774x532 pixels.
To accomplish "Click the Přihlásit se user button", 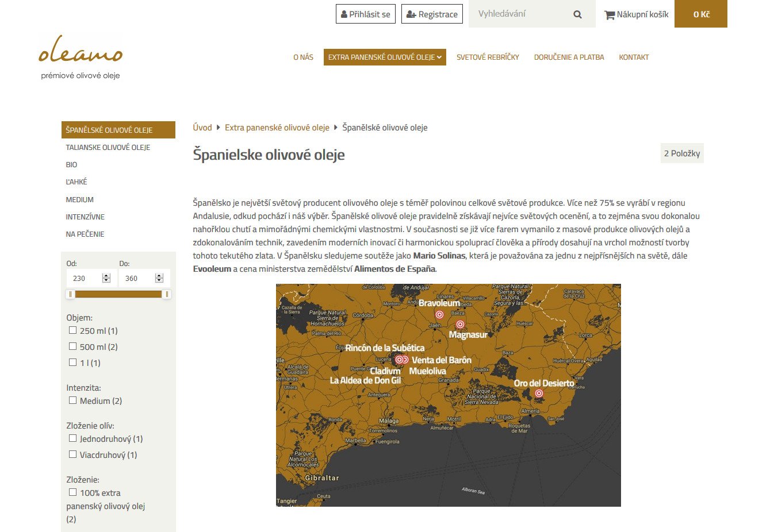I will click(x=365, y=14).
